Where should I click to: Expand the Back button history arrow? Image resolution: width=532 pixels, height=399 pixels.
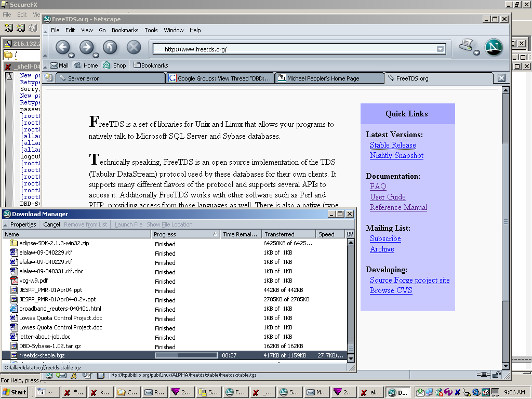(x=72, y=55)
